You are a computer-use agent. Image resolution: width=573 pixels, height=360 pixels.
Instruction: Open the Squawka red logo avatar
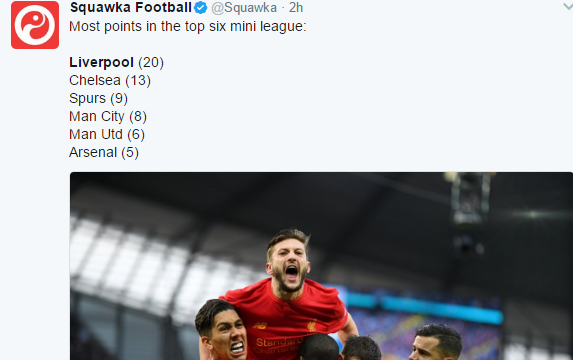click(35, 25)
